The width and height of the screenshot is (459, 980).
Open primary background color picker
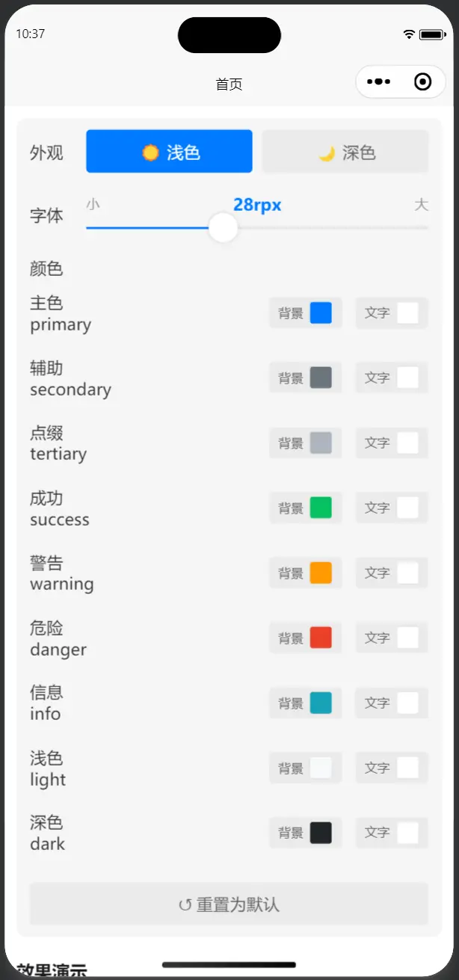point(321,313)
